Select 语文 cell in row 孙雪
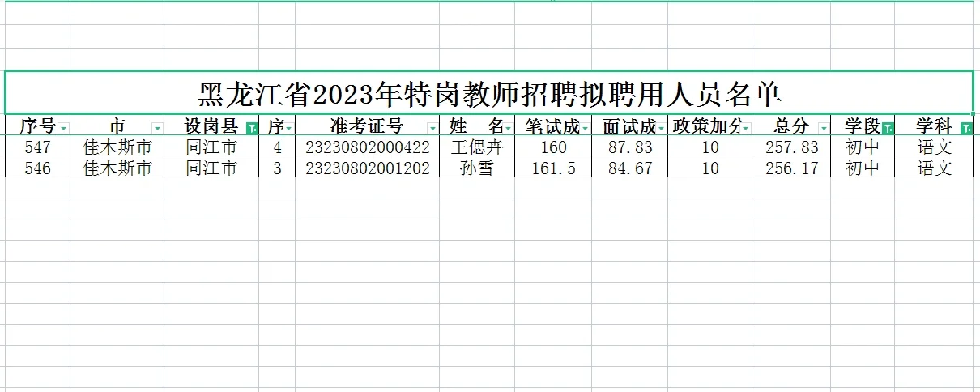This screenshot has width=980, height=392. click(x=934, y=168)
